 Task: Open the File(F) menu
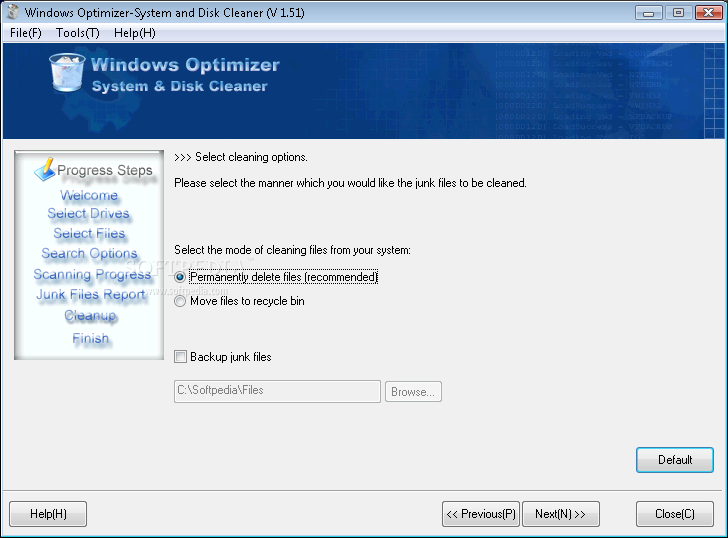tap(26, 33)
